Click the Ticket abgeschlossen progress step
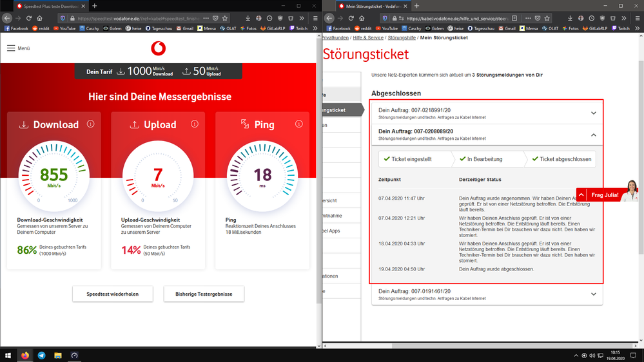644x362 pixels. [x=561, y=159]
